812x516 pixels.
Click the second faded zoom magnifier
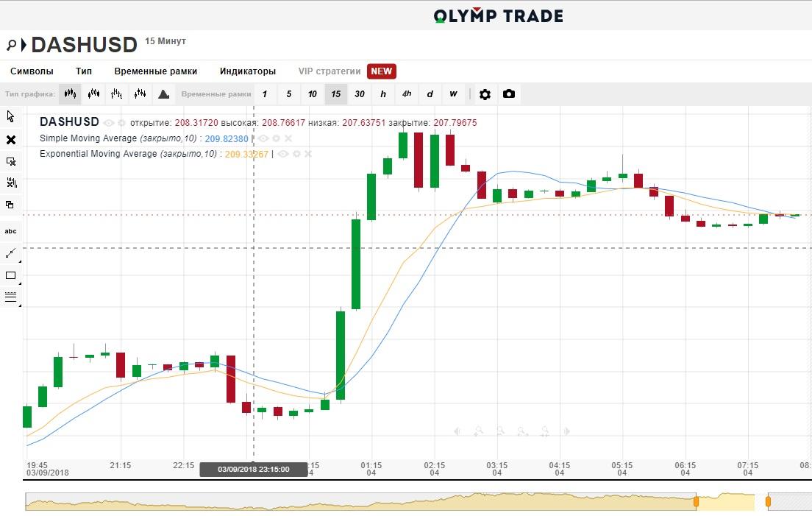(x=500, y=431)
